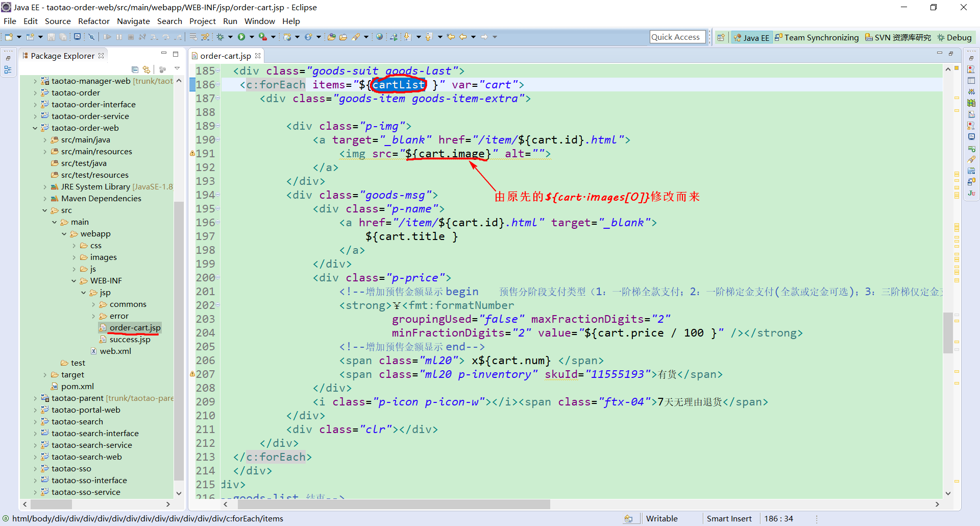The height and width of the screenshot is (526, 980).
Task: Click the Back navigation arrow icon
Action: tap(463, 37)
